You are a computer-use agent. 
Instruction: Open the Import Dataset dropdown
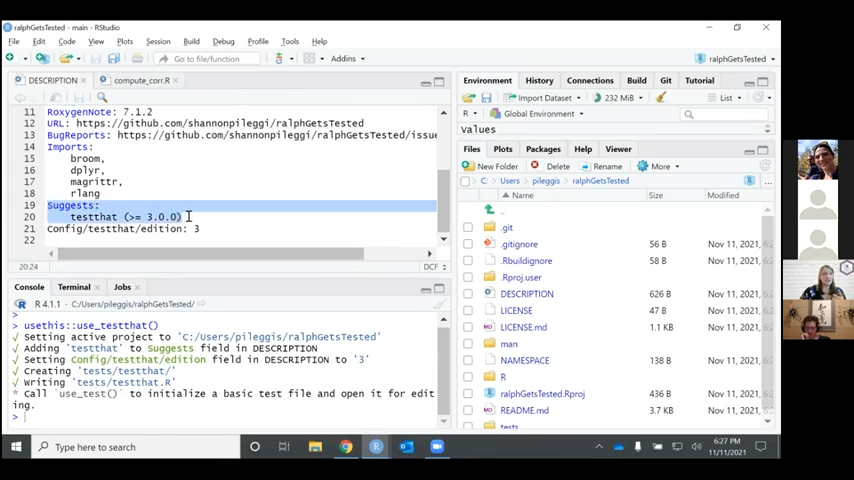click(542, 98)
